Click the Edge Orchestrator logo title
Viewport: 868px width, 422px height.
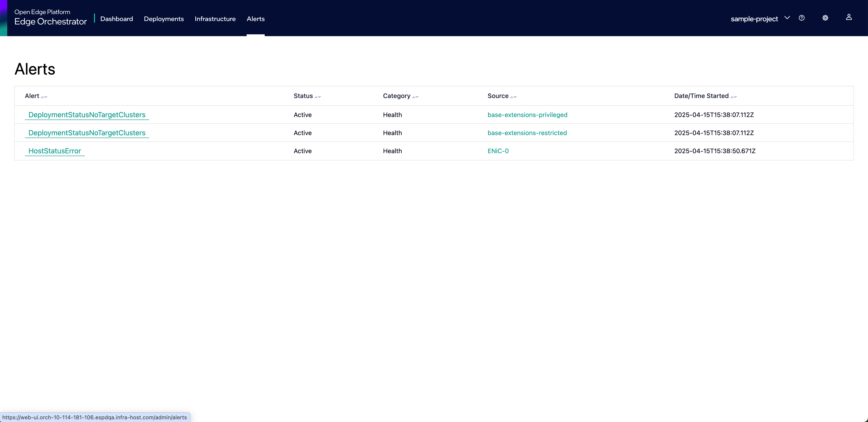coord(51,21)
